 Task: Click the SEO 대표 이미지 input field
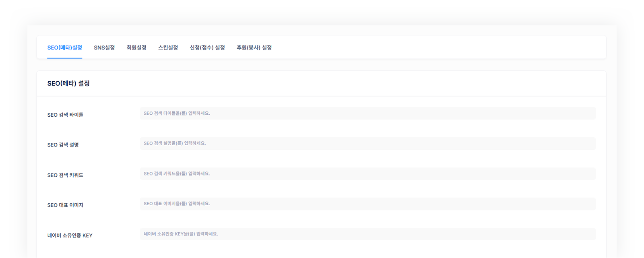[367, 204]
